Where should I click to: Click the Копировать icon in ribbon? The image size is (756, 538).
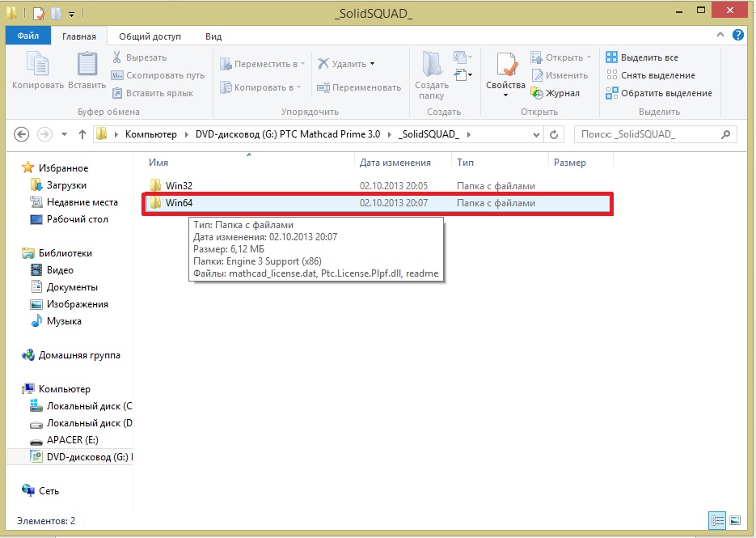38,64
